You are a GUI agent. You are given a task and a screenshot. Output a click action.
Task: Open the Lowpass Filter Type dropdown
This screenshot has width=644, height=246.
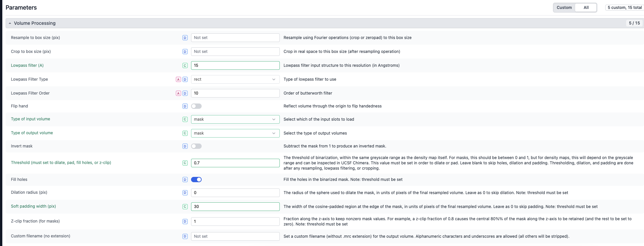[x=235, y=79]
